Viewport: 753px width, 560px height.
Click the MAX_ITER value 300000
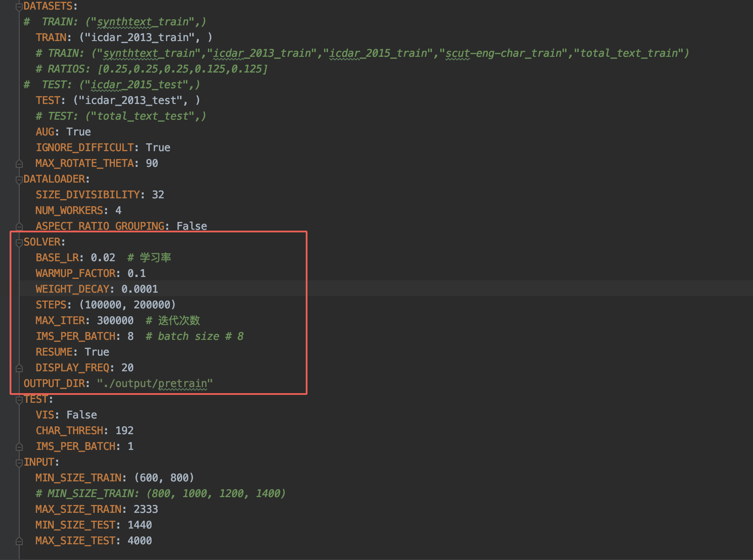pos(115,321)
